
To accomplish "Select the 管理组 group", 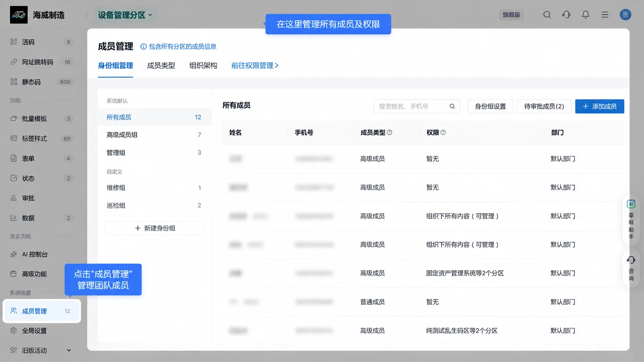I will [x=155, y=153].
